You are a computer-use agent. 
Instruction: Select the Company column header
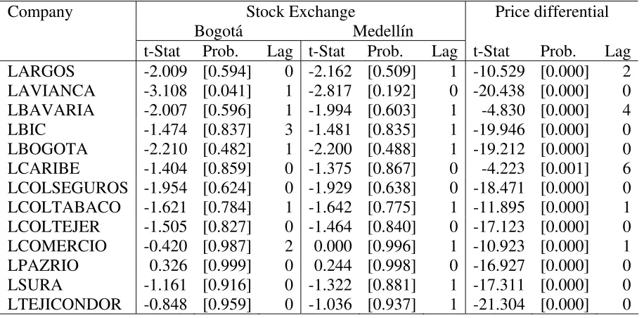pyautogui.click(x=40, y=13)
